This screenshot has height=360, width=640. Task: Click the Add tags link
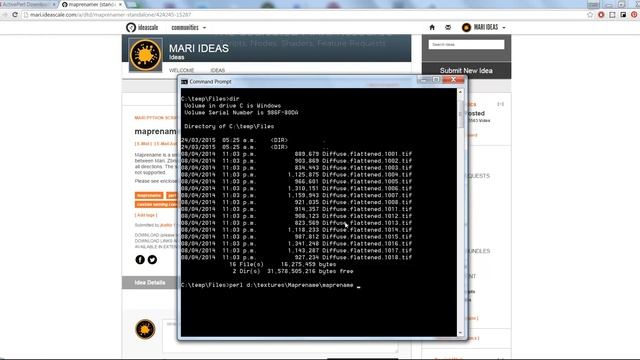(146, 215)
